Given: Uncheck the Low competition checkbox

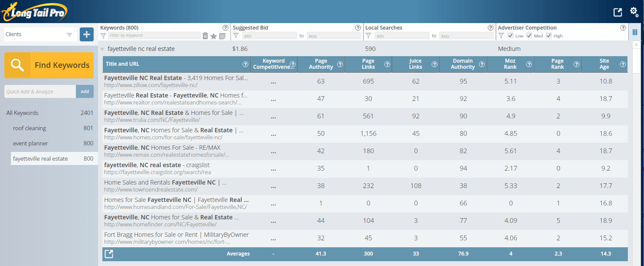Looking at the screenshot, I should click(511, 36).
